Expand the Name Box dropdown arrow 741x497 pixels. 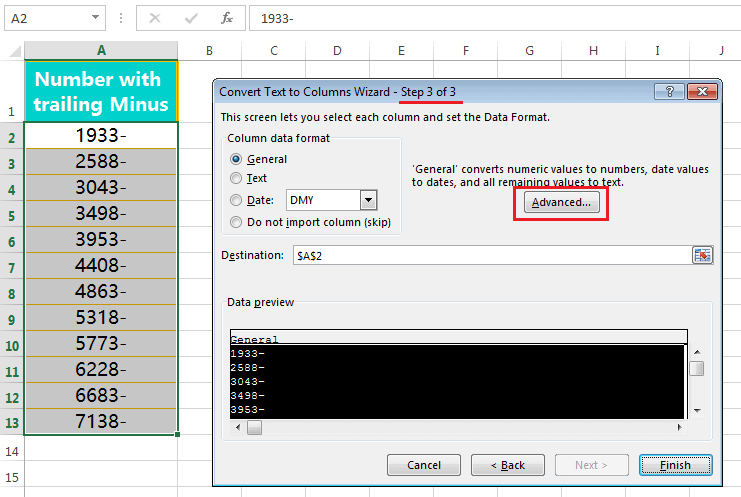coord(95,17)
